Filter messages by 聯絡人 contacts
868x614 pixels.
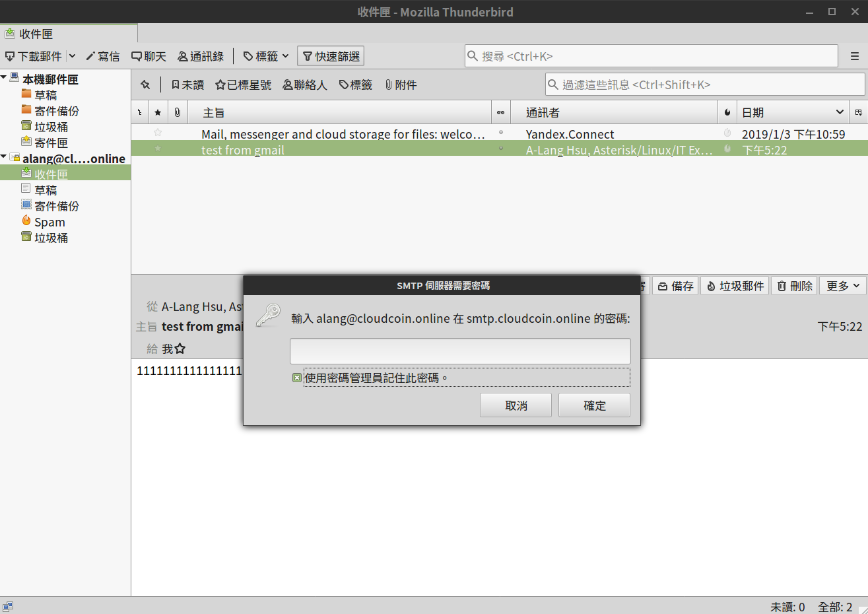click(305, 85)
